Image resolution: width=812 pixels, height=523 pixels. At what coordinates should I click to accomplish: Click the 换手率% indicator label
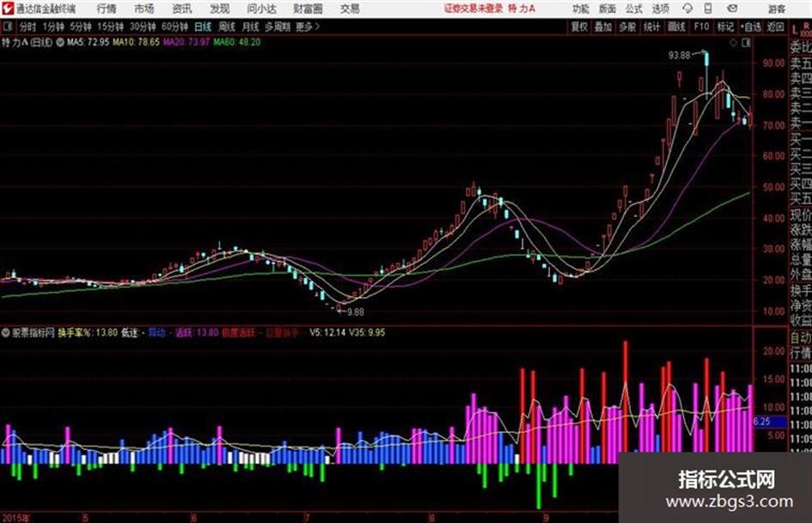tap(75, 332)
